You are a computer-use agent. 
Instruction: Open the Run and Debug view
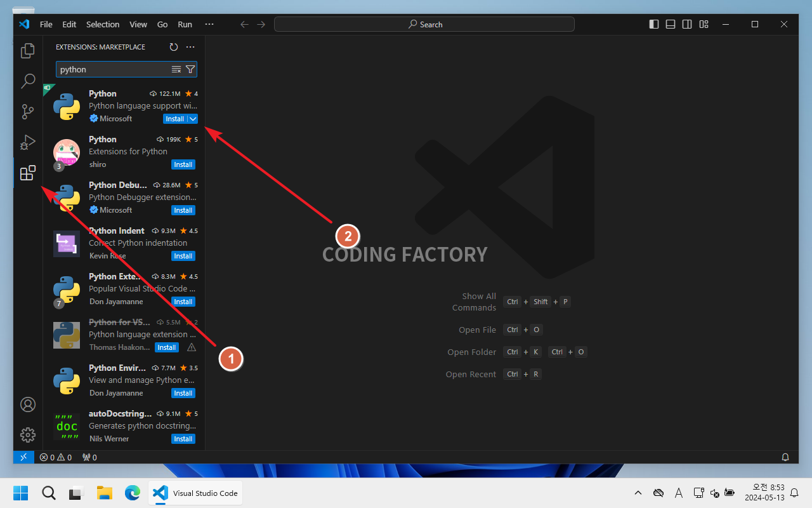pos(28,142)
